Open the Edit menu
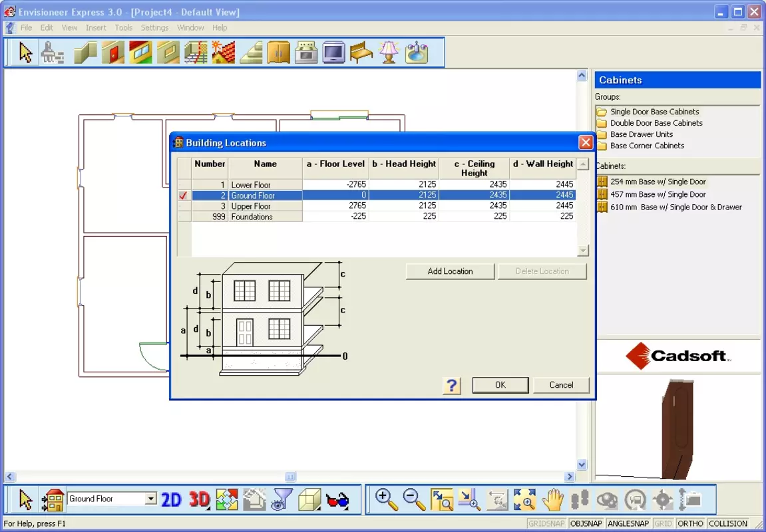Screen dimensions: 766x532 47,28
